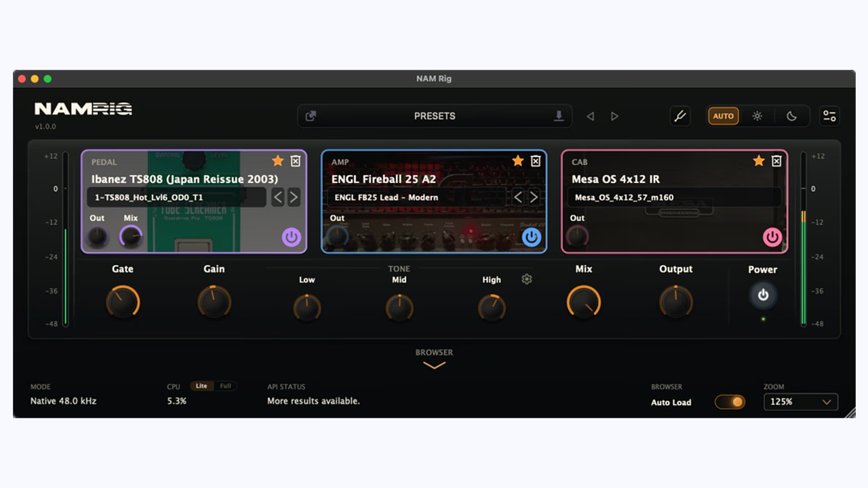Click the Gain knob
868x488 pixels.
pyautogui.click(x=214, y=302)
